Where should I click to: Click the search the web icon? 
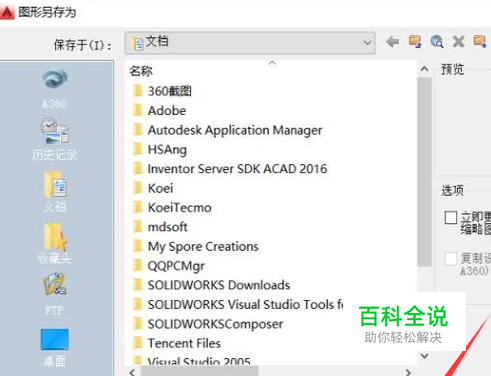tap(437, 42)
